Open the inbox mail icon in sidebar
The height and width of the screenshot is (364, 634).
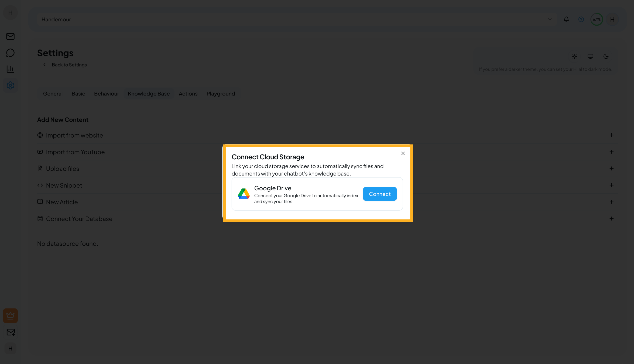pyautogui.click(x=10, y=36)
